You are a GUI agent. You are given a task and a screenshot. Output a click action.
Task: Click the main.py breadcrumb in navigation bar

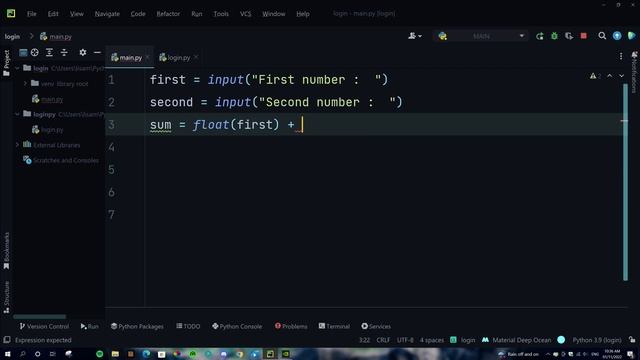coord(56,36)
